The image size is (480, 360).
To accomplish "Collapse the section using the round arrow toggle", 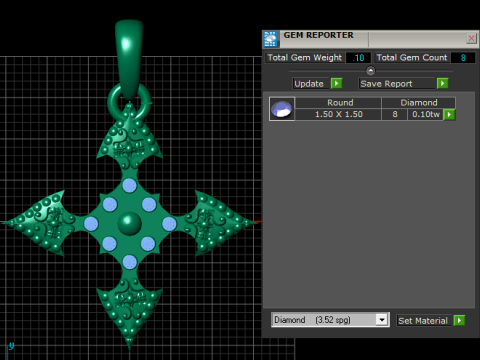I will click(x=371, y=71).
